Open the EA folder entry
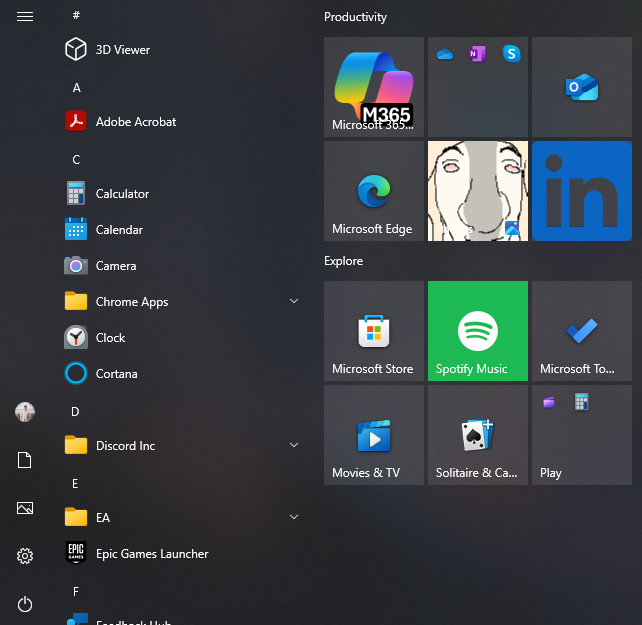This screenshot has height=625, width=642. (x=182, y=518)
